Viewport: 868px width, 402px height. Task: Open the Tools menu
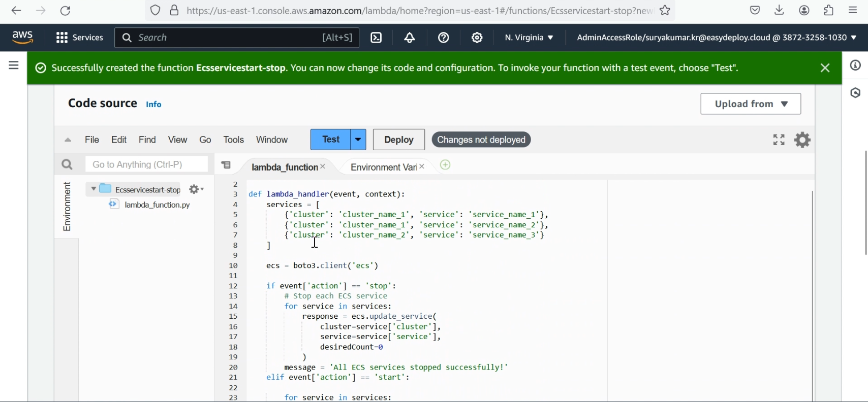234,140
